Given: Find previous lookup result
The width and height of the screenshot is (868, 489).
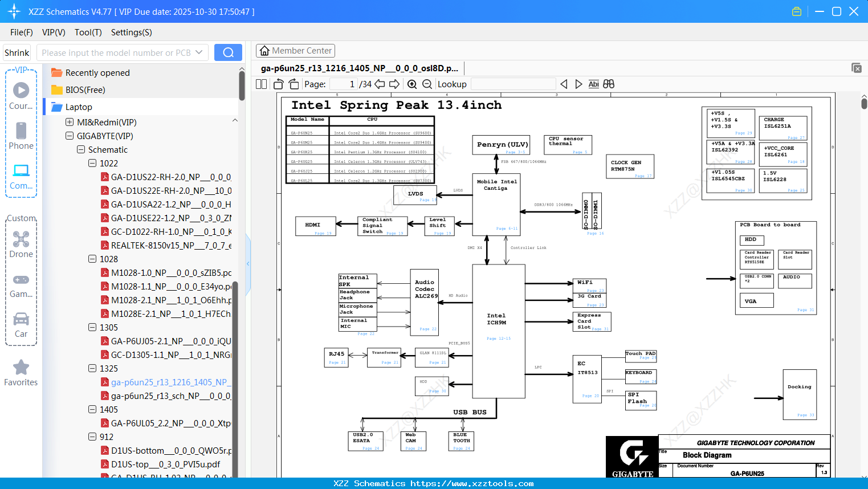Looking at the screenshot, I should (564, 84).
